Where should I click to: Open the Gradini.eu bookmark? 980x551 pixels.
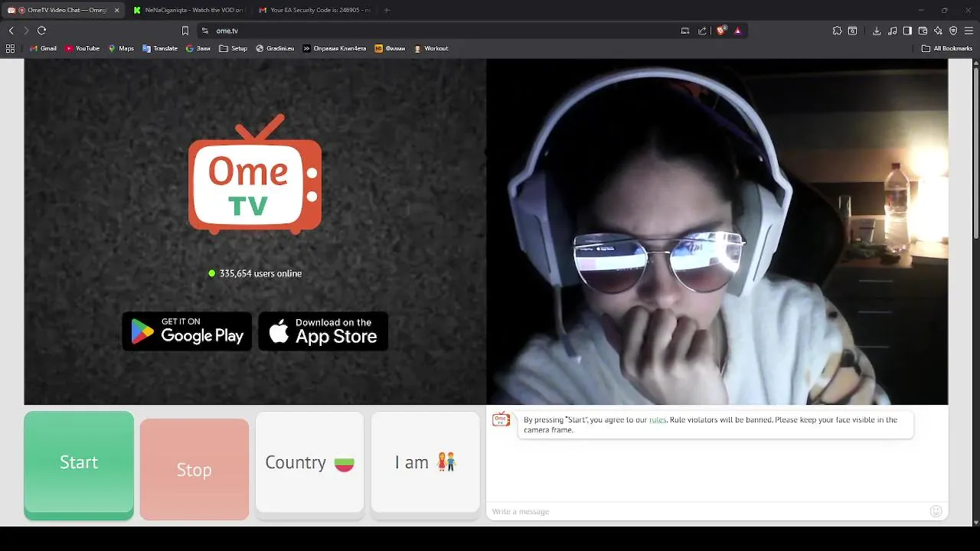coord(275,48)
